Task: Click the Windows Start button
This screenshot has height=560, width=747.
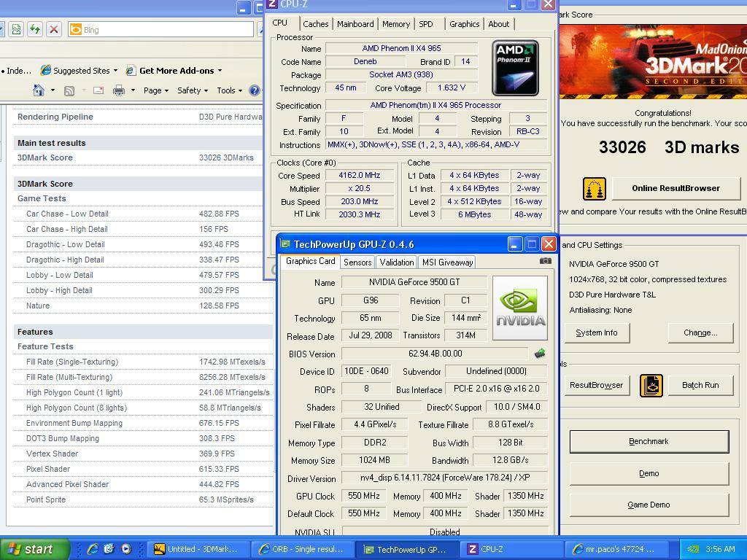Action: 34,549
